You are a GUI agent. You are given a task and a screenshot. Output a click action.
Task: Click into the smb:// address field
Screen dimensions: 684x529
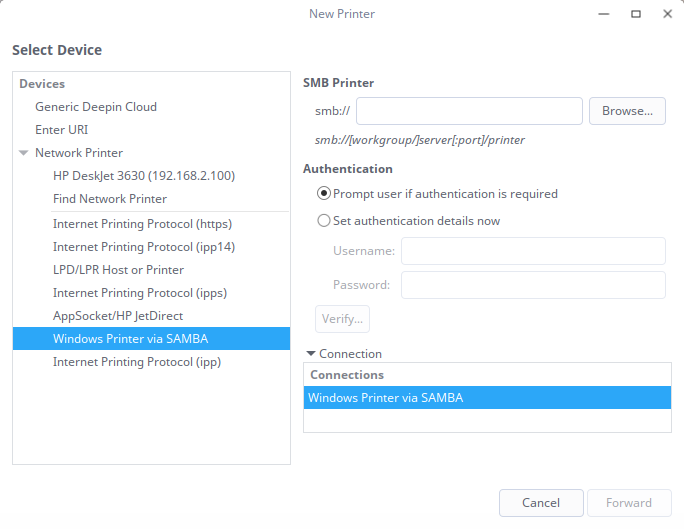tap(469, 111)
